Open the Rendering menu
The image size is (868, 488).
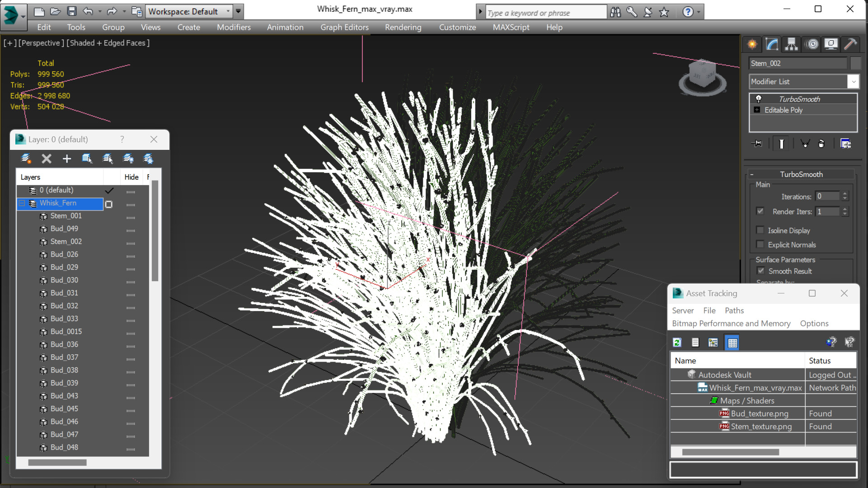[403, 27]
